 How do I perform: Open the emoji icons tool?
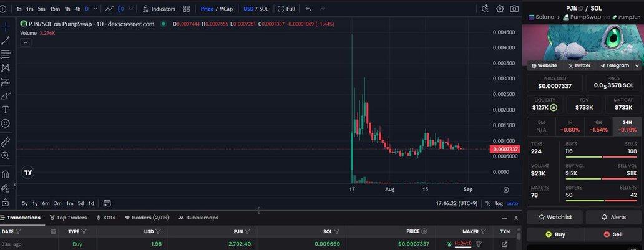pyautogui.click(x=6, y=123)
